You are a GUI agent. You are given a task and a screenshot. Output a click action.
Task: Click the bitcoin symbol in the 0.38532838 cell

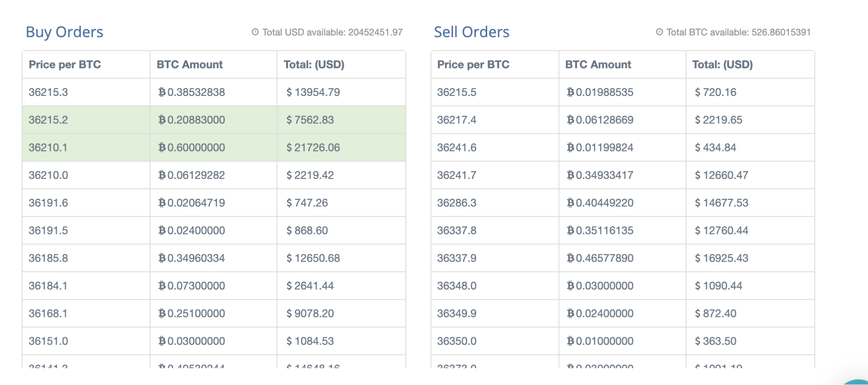click(162, 92)
